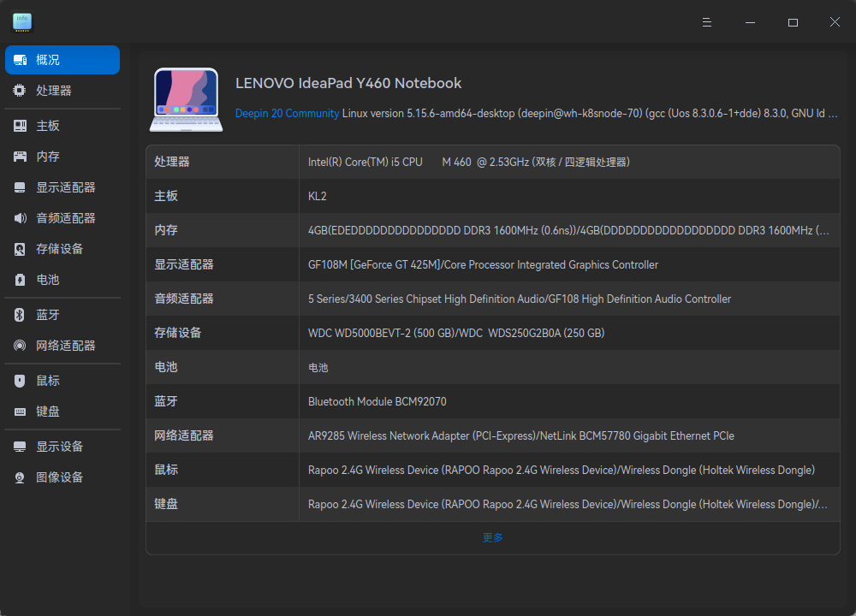This screenshot has width=856, height=616.
Task: Click the 5 Series/3400 Chipset audio value
Action: point(520,299)
